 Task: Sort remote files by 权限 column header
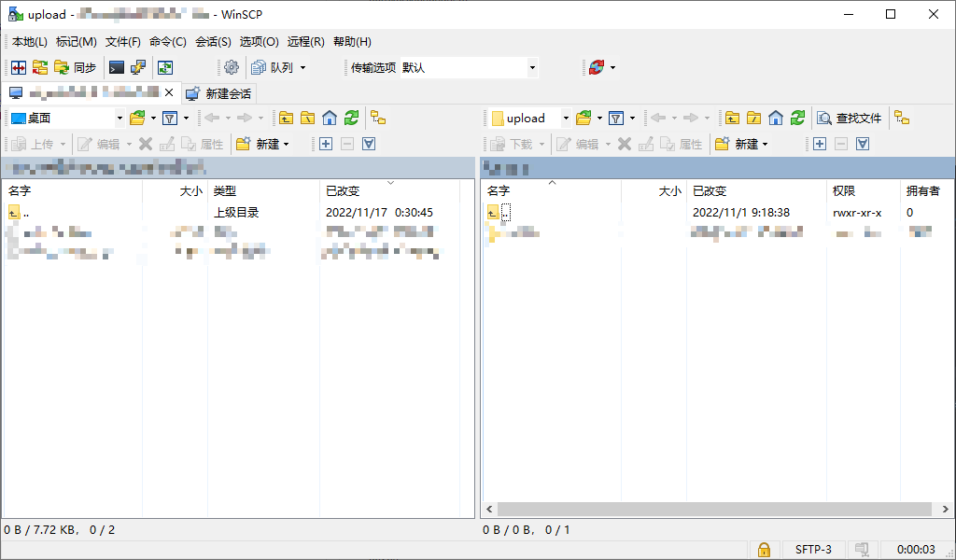[x=843, y=190]
